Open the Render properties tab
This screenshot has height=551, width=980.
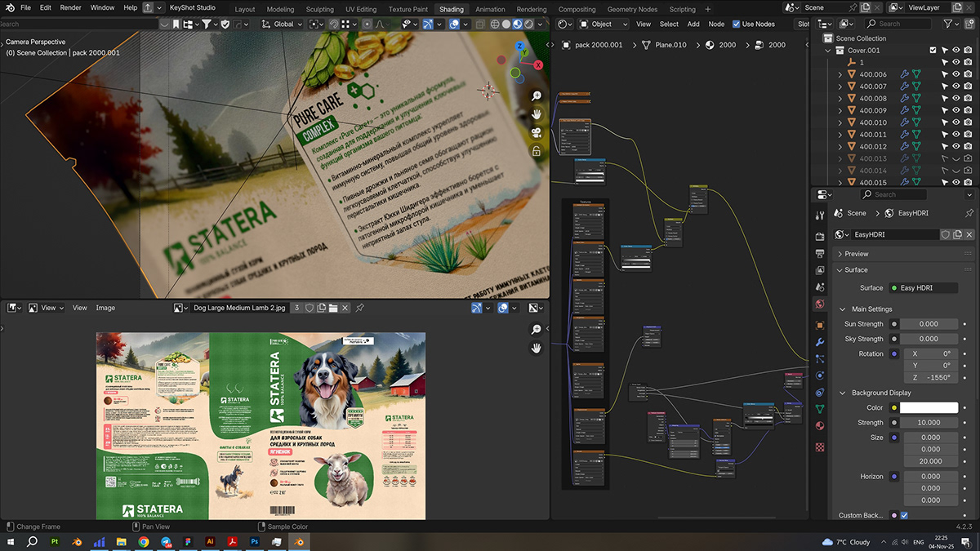pyautogui.click(x=819, y=236)
